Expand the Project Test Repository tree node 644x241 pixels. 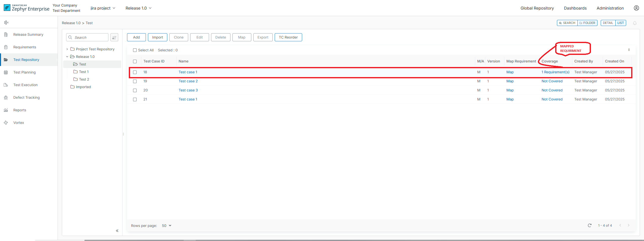(67, 49)
